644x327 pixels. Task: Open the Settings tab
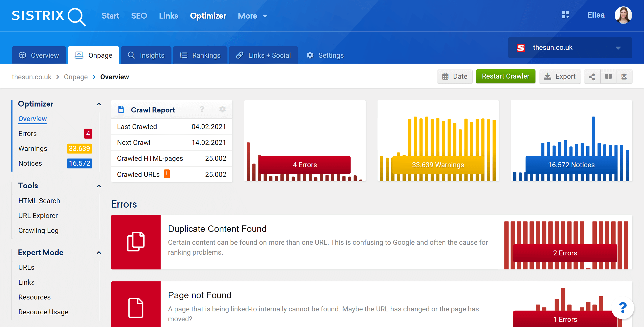click(x=325, y=55)
